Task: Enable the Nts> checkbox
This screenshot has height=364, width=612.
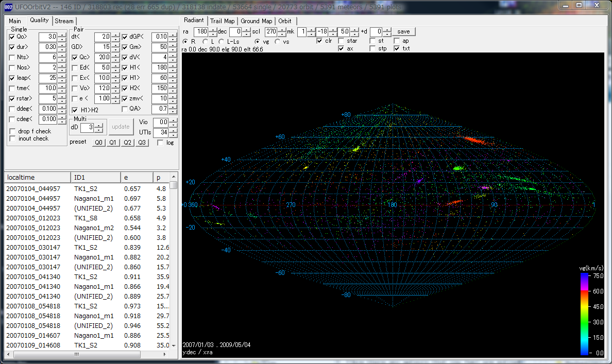Action: (12, 57)
